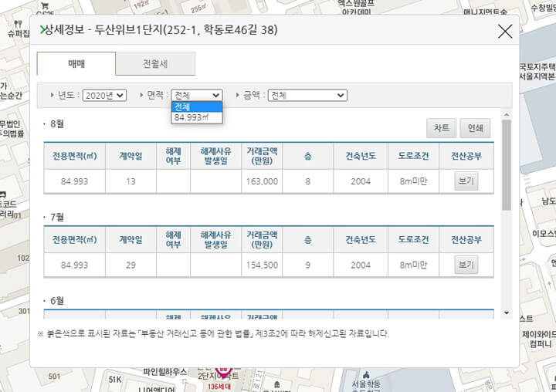This screenshot has height=392, width=556.
Task: Click the 136세대 marker label on map
Action: click(219, 387)
